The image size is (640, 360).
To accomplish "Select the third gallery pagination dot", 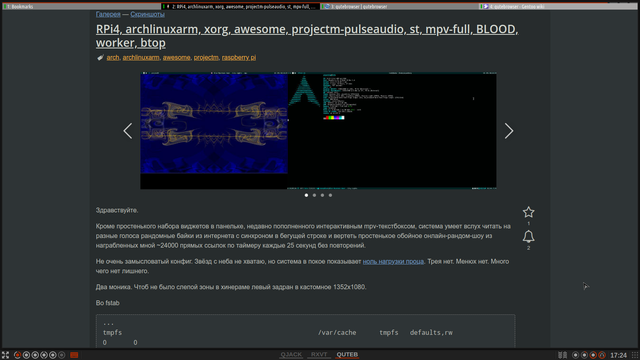I will pos(322,195).
